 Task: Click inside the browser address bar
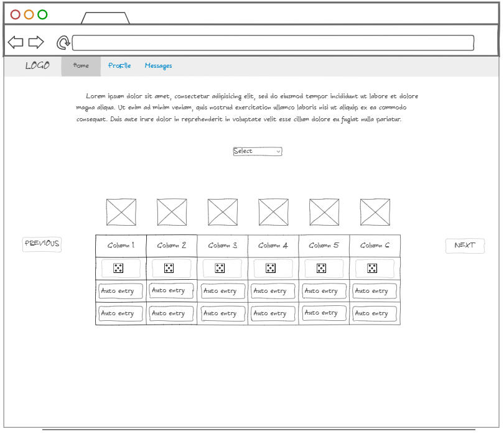(274, 42)
